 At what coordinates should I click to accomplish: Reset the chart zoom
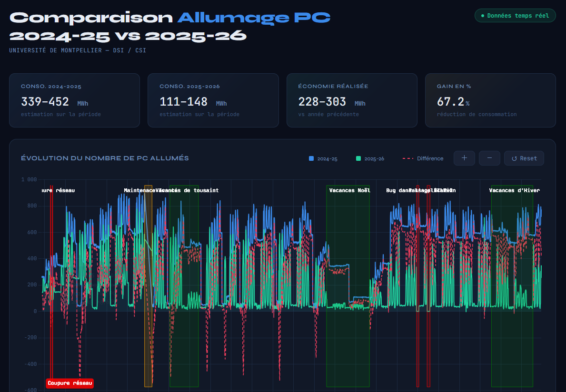[x=524, y=158]
